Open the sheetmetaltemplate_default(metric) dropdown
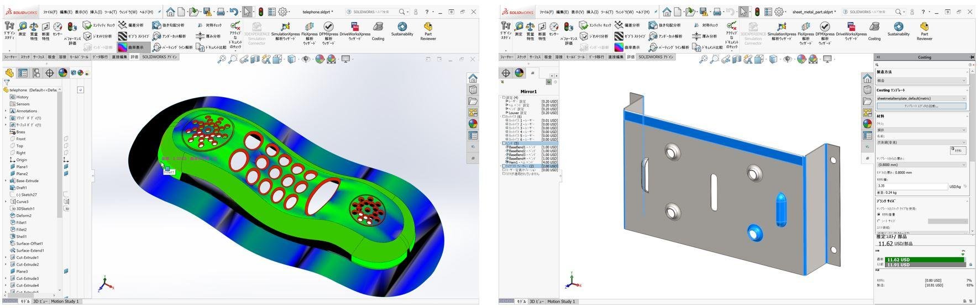 tap(921, 98)
